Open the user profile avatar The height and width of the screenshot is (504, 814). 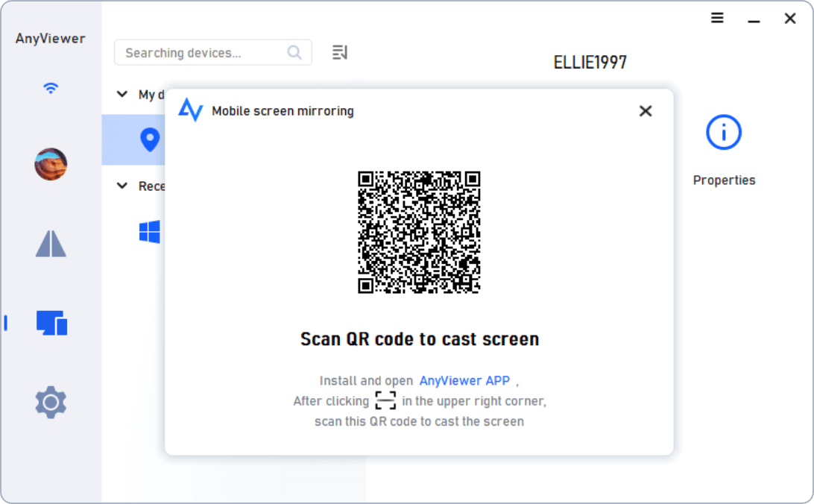click(51, 164)
